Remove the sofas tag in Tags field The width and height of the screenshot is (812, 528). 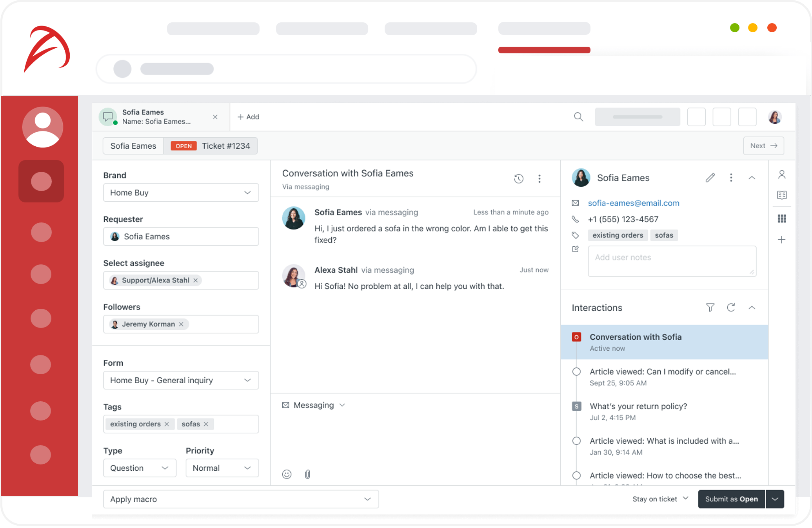coord(206,424)
